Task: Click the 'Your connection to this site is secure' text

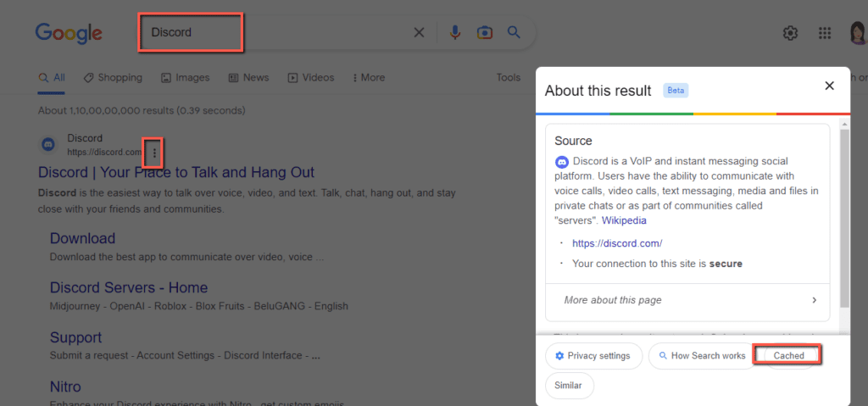Action: click(x=657, y=264)
